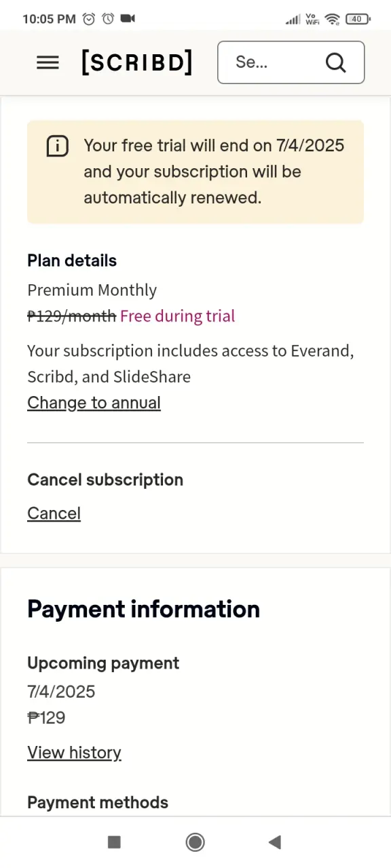Tap the magnifying glass search icon
Image resolution: width=391 pixels, height=868 pixels.
point(335,62)
